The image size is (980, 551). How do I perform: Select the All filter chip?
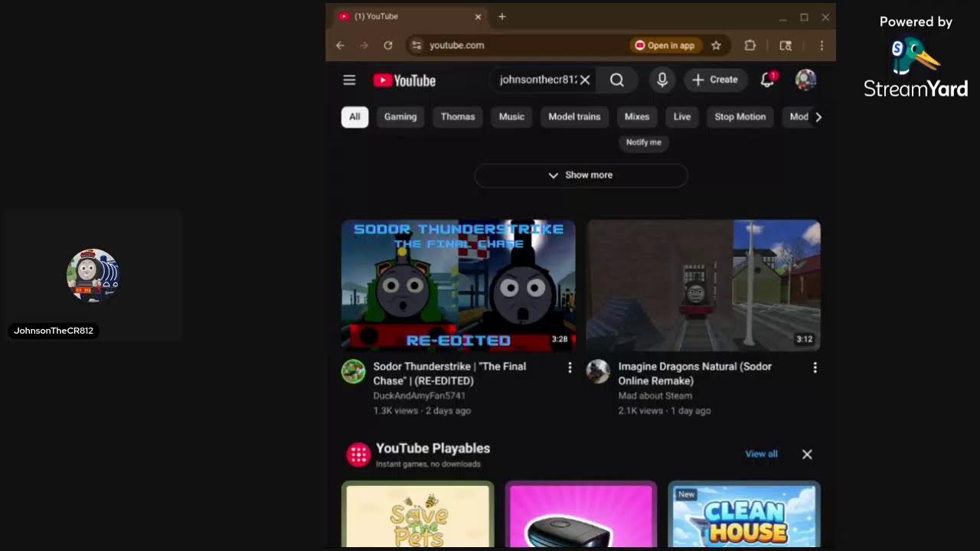(354, 117)
